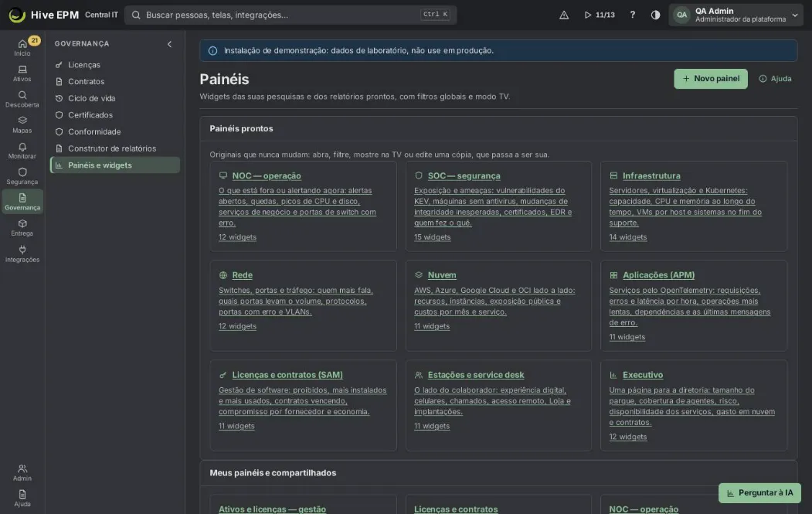Open Contratos in the Governança menu
This screenshot has height=514, width=812.
point(115,81)
